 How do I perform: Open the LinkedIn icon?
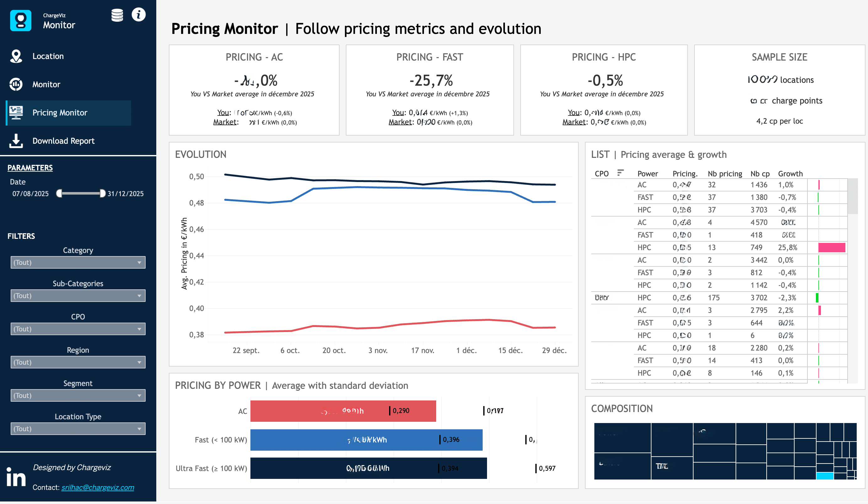(16, 477)
